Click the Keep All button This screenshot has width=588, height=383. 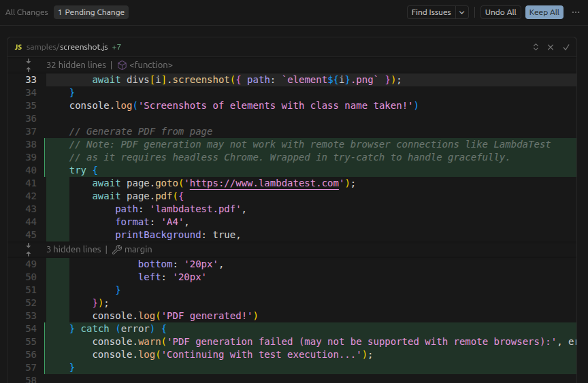544,12
